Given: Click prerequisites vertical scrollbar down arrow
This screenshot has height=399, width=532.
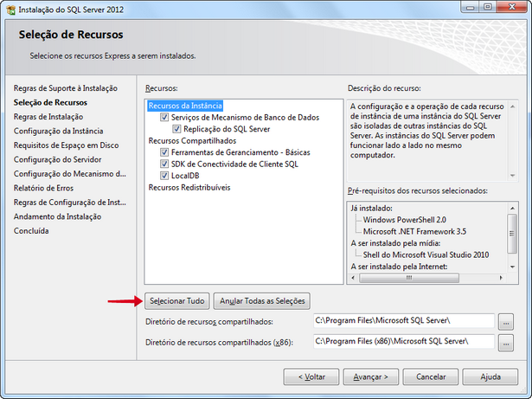Looking at the screenshot, I should click(x=512, y=267).
